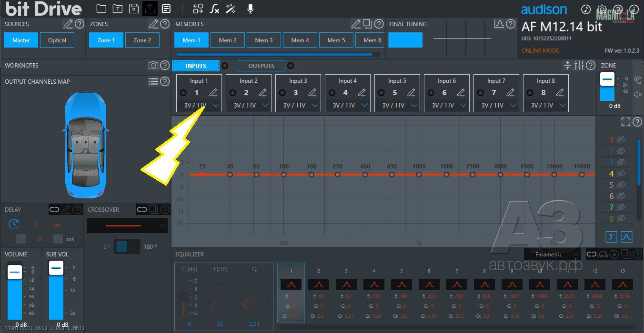Toggle visibility of channel 2 curve
This screenshot has width=644, height=333.
621,151
